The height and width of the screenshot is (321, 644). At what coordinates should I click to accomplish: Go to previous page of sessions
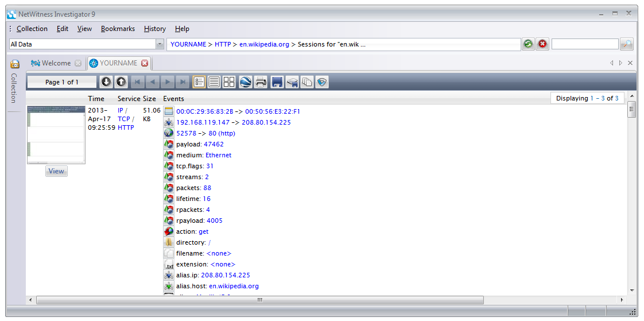[152, 82]
